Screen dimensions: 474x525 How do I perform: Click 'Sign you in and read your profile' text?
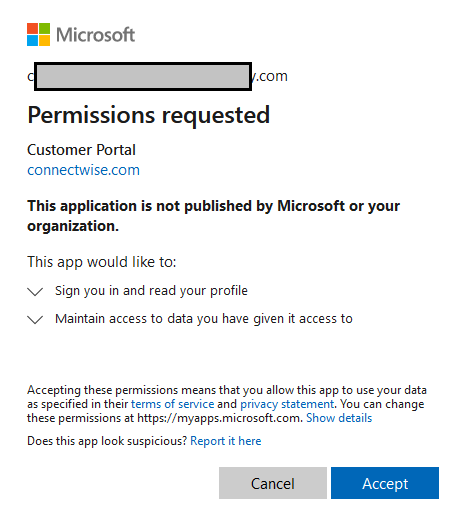151,291
